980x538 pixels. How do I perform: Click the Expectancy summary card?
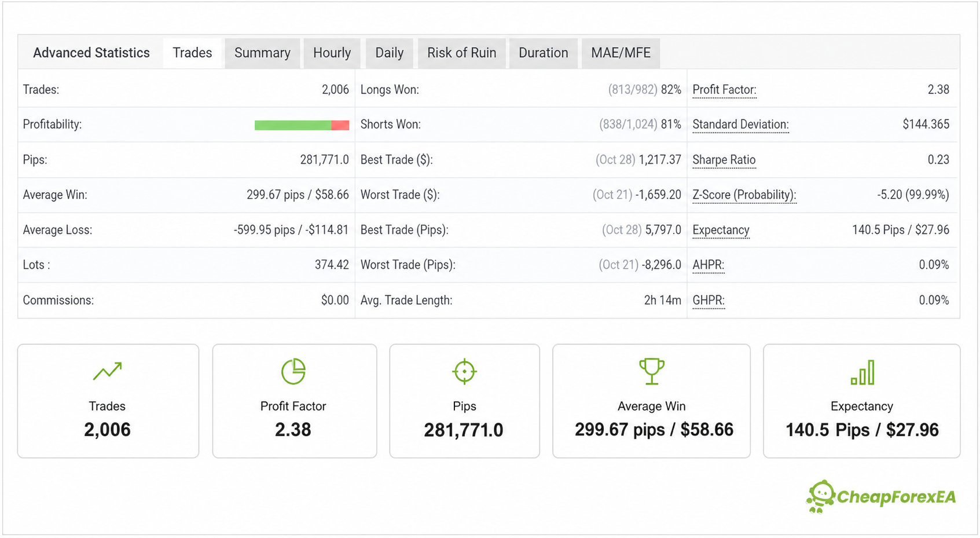coord(862,401)
